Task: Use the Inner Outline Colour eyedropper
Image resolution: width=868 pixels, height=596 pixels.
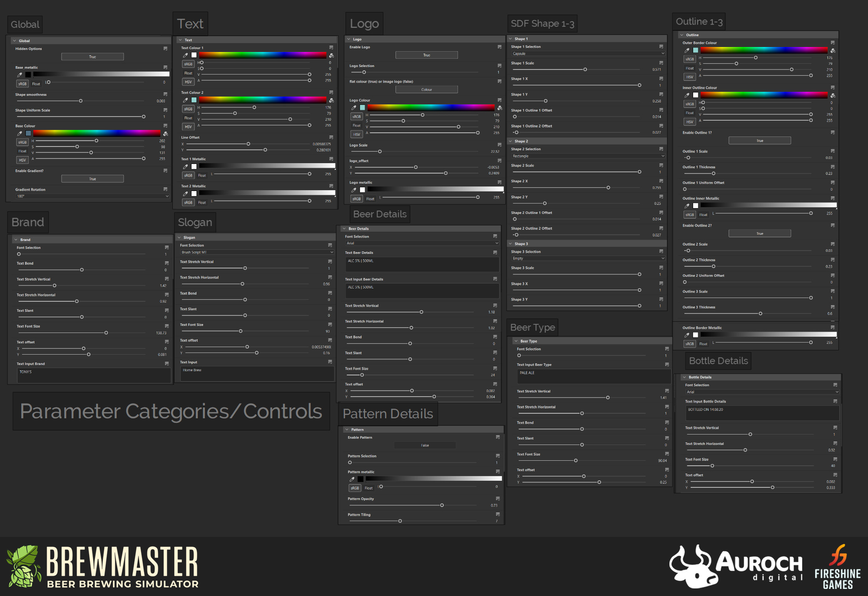Action: click(687, 95)
